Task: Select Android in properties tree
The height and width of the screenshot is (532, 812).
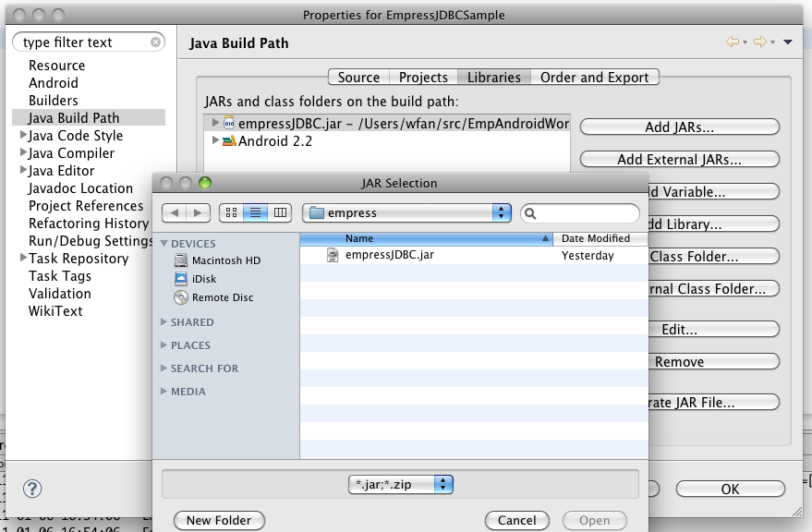Action: [54, 83]
